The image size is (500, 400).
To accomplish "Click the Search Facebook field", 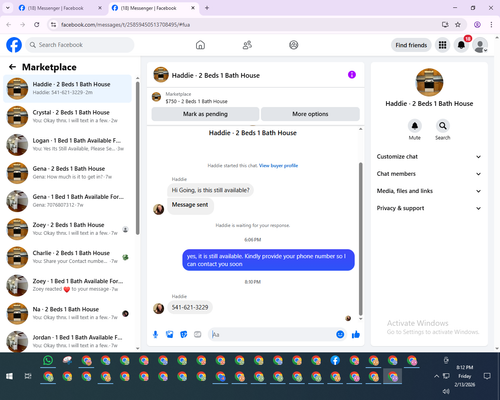I will pos(80,45).
